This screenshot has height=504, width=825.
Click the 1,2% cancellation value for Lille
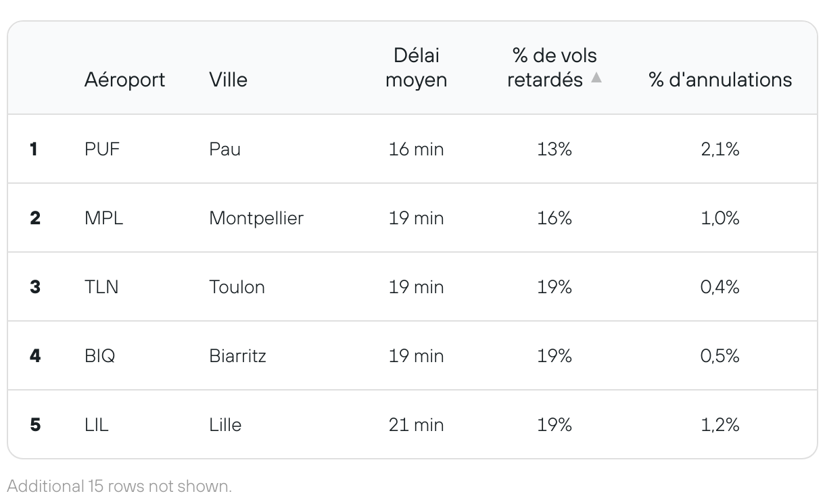tap(720, 425)
